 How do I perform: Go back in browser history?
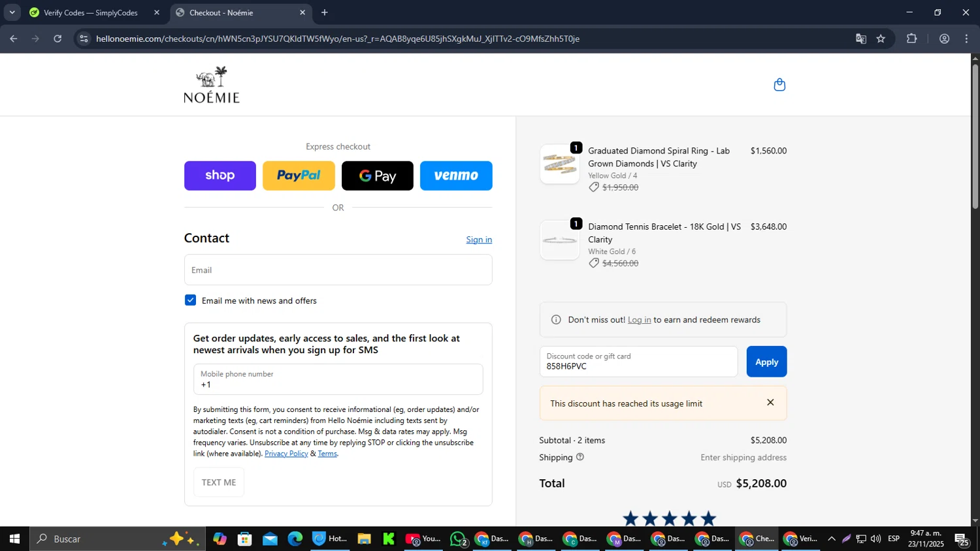[14, 39]
